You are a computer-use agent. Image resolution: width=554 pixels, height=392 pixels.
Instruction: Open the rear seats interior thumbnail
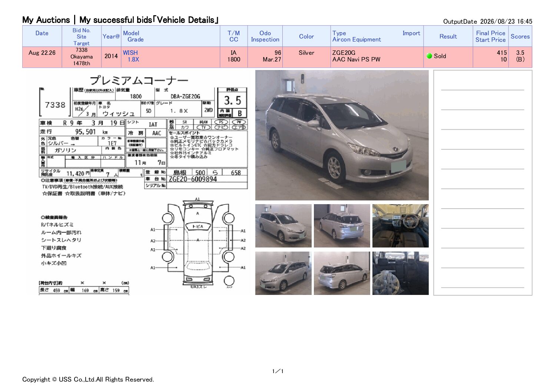coord(400,273)
